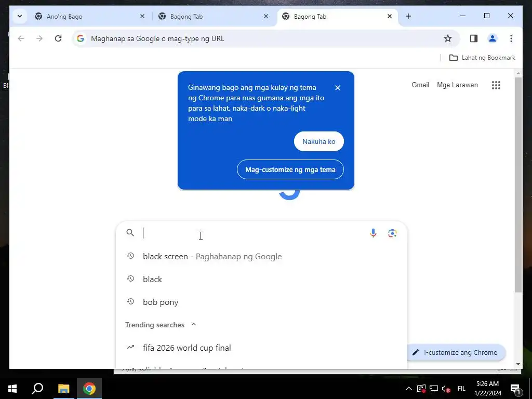Open the Gmail link
The width and height of the screenshot is (532, 399).
click(x=420, y=85)
